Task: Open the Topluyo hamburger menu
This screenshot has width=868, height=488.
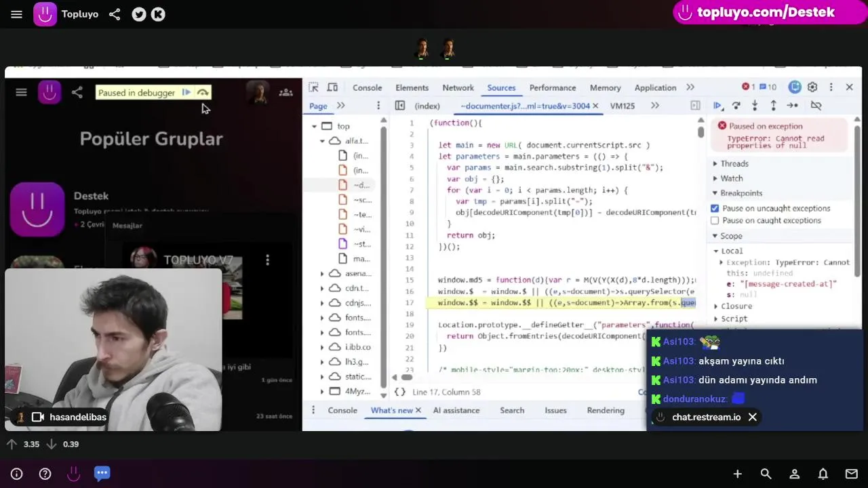Action: click(x=16, y=14)
